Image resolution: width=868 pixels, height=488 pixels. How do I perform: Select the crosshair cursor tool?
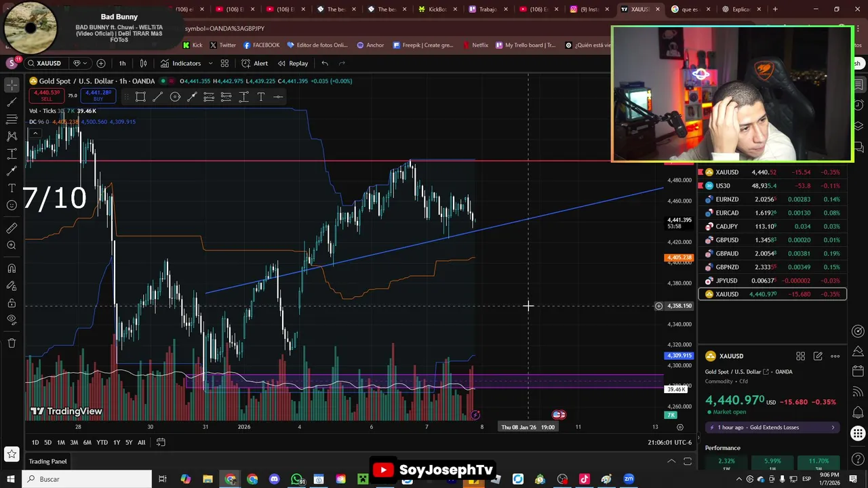tap(12, 85)
